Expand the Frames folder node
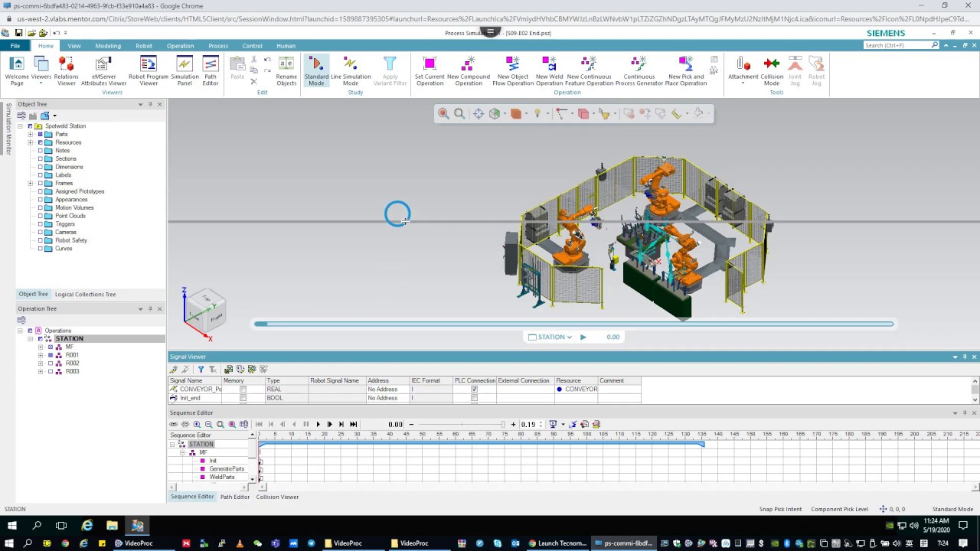 click(30, 183)
